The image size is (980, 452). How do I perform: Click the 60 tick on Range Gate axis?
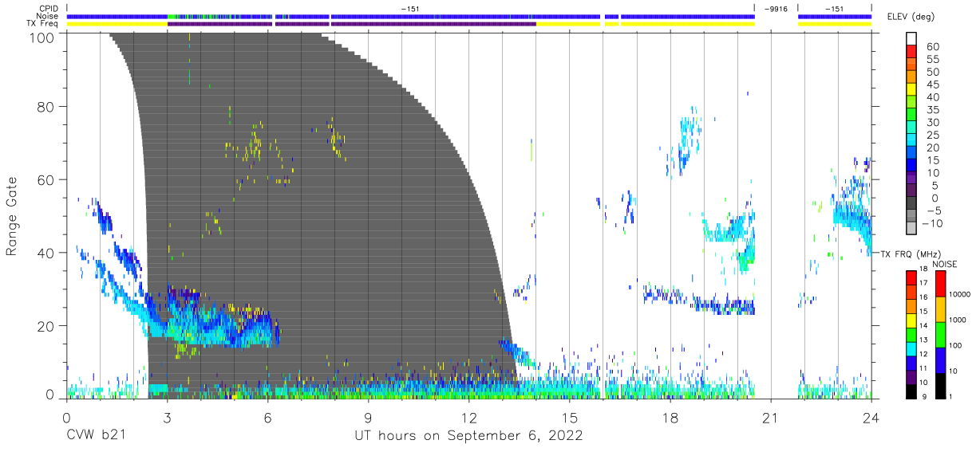coord(47,179)
